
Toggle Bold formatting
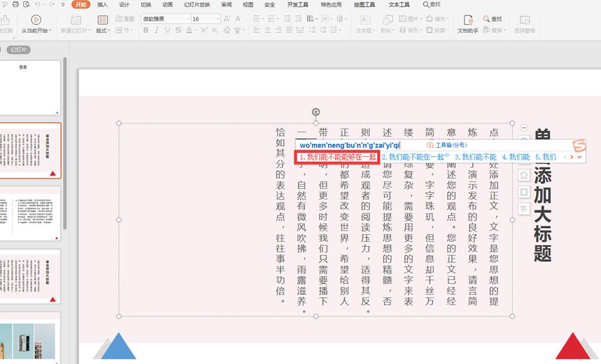click(x=145, y=30)
